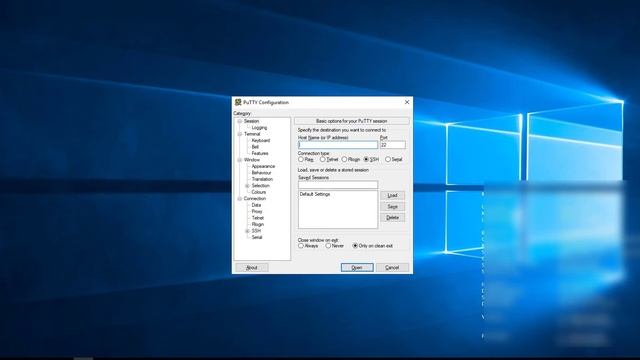Viewport: 640px width, 360px height.
Task: Collapse the Terminal tree node
Action: pyautogui.click(x=240, y=134)
